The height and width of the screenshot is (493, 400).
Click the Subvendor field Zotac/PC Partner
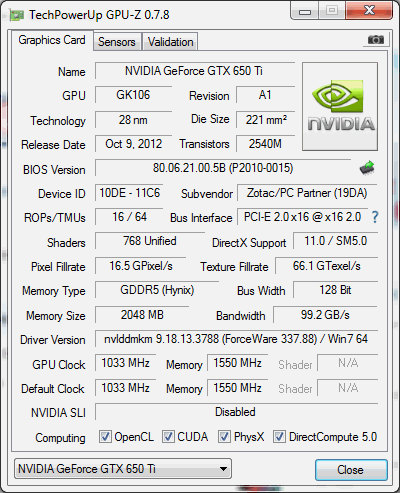[x=307, y=193]
